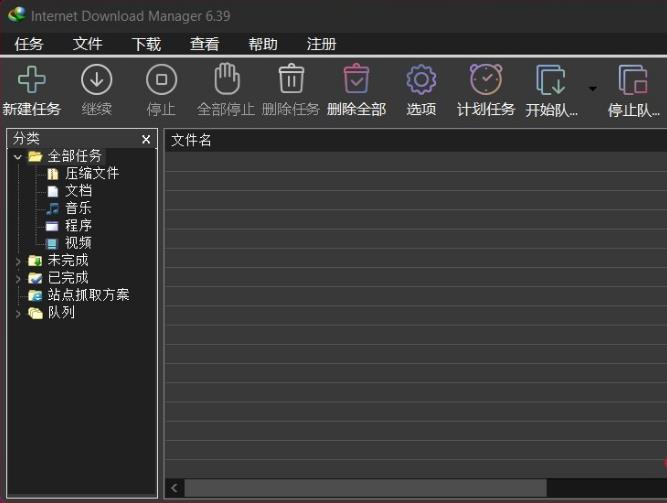667x503 pixels.
Task: Select the 队列 folder
Action: 61,312
